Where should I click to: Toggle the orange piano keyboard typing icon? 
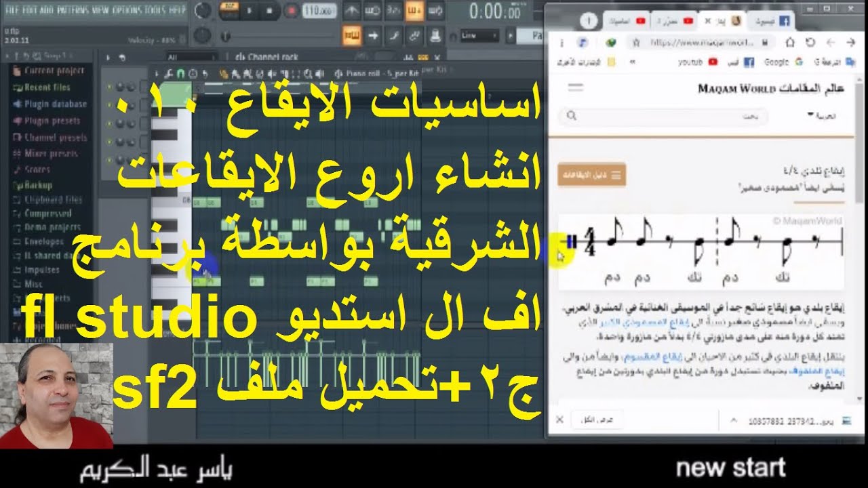(x=351, y=35)
